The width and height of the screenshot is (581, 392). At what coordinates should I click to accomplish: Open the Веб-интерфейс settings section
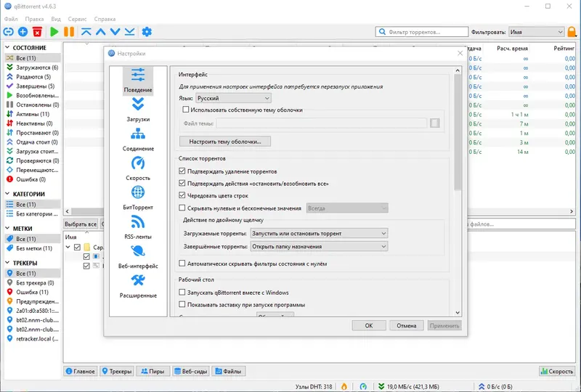click(138, 256)
